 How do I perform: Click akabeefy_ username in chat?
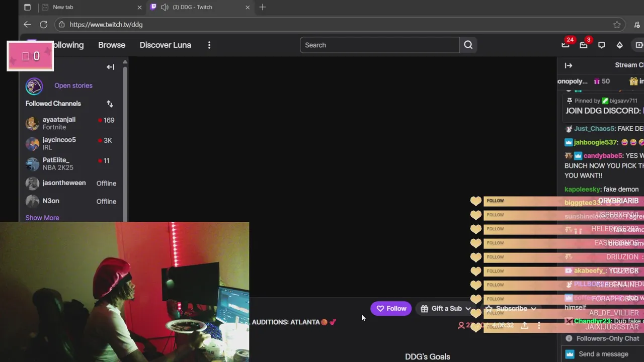pyautogui.click(x=589, y=271)
